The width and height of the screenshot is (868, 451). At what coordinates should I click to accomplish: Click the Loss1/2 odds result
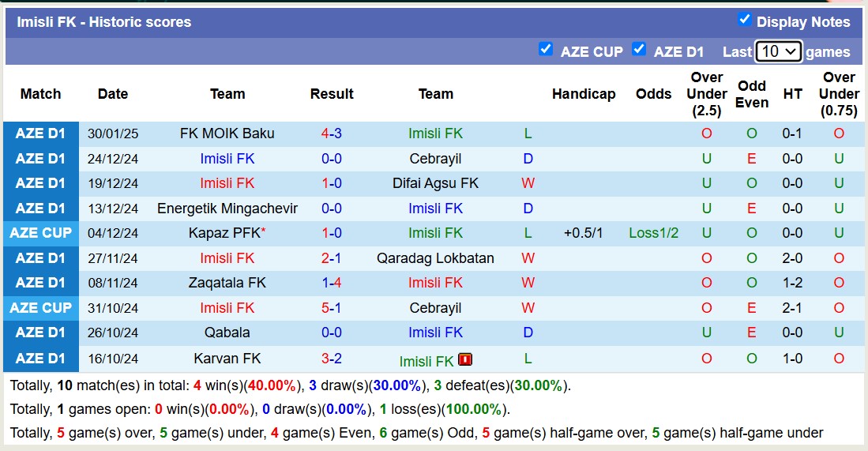[654, 233]
